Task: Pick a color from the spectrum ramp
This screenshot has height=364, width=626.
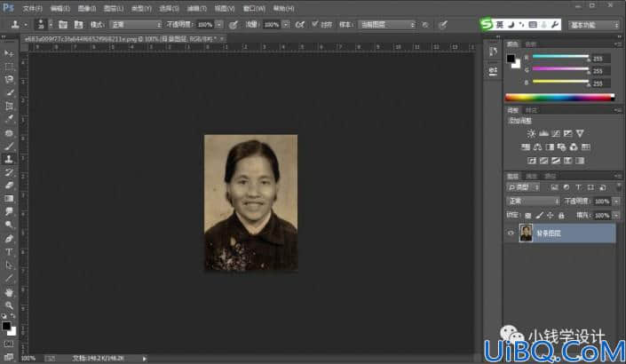Action: pyautogui.click(x=559, y=97)
